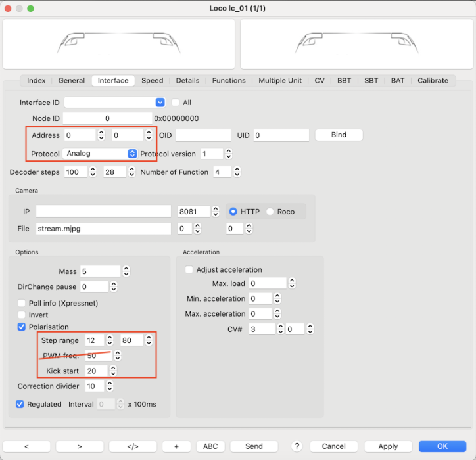Click the Send button
Screen dimensions: 476x460
click(x=254, y=446)
